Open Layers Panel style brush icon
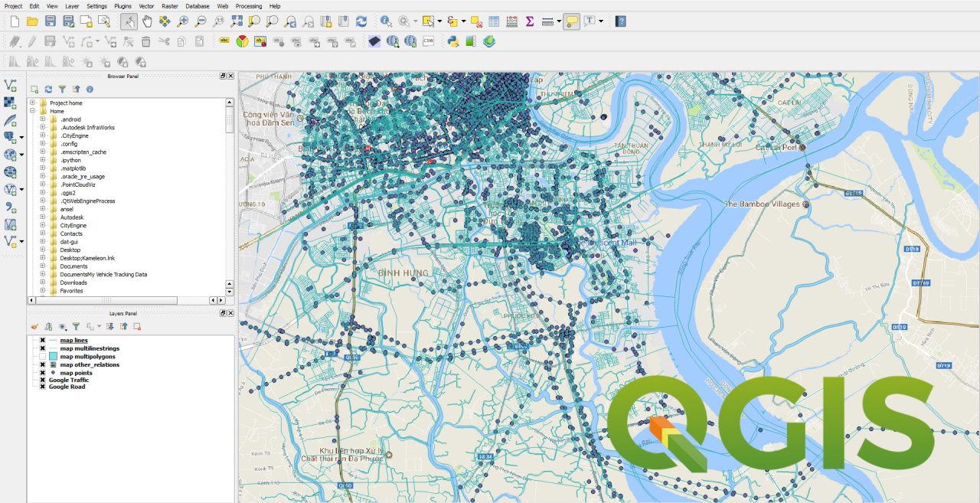Viewport: 980px width, 503px height. [34, 326]
